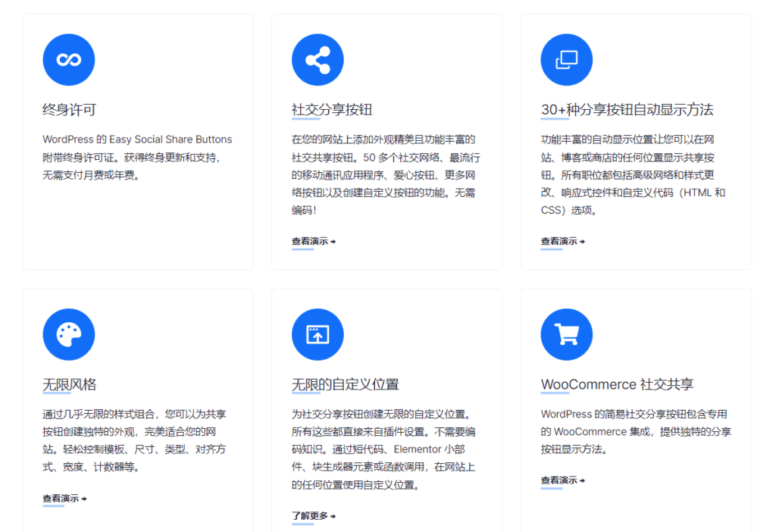The width and height of the screenshot is (776, 532).
Task: Click the paragraph starting 在您的网站上添加外观精美
Action: [386, 175]
